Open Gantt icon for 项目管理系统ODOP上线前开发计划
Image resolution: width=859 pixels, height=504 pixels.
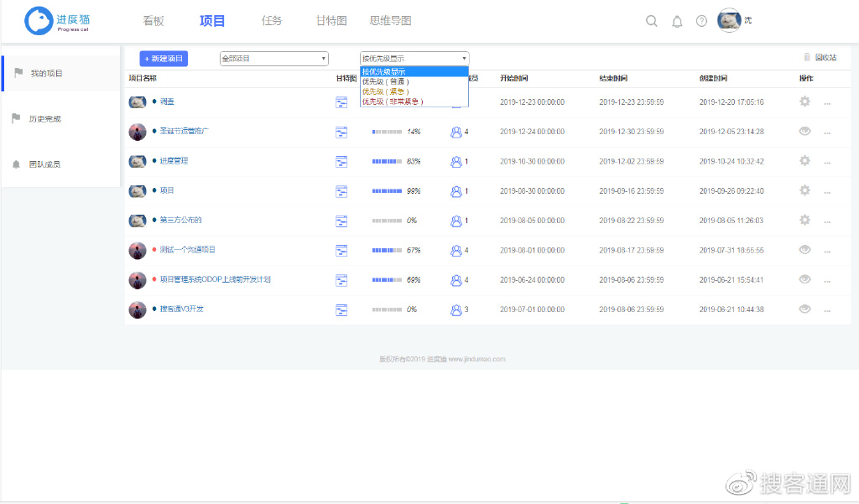(341, 280)
